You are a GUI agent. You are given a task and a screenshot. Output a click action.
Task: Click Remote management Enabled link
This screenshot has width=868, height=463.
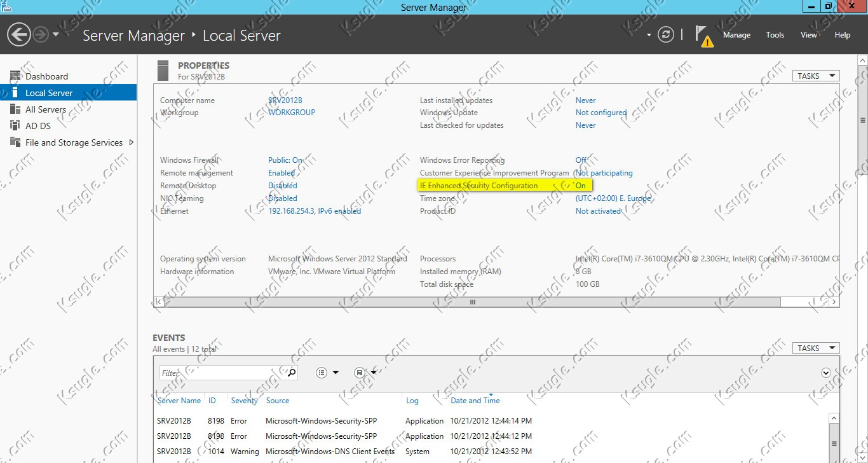pos(281,173)
